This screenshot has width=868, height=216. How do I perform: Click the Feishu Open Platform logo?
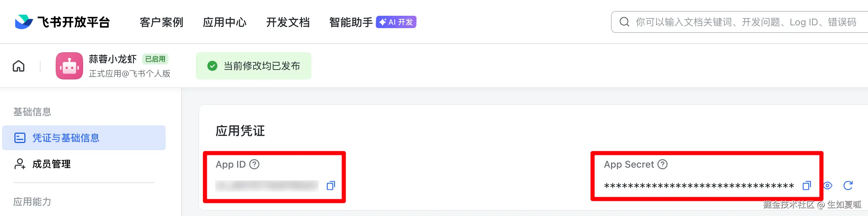(x=63, y=22)
